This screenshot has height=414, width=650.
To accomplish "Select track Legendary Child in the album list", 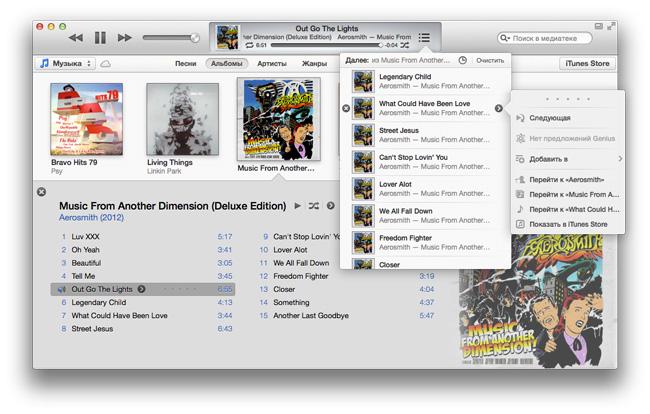I will coord(143,303).
